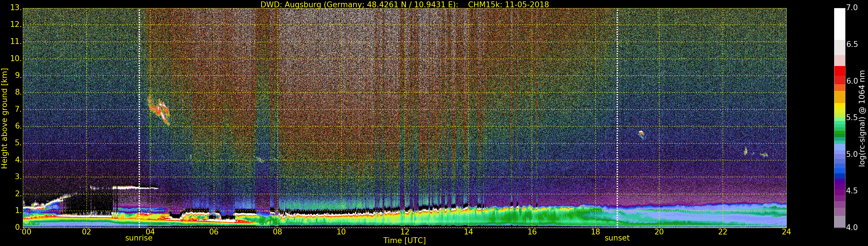Viewport: 868px width, 246px height.
Task: Click the time tick label 04
Action: click(150, 232)
